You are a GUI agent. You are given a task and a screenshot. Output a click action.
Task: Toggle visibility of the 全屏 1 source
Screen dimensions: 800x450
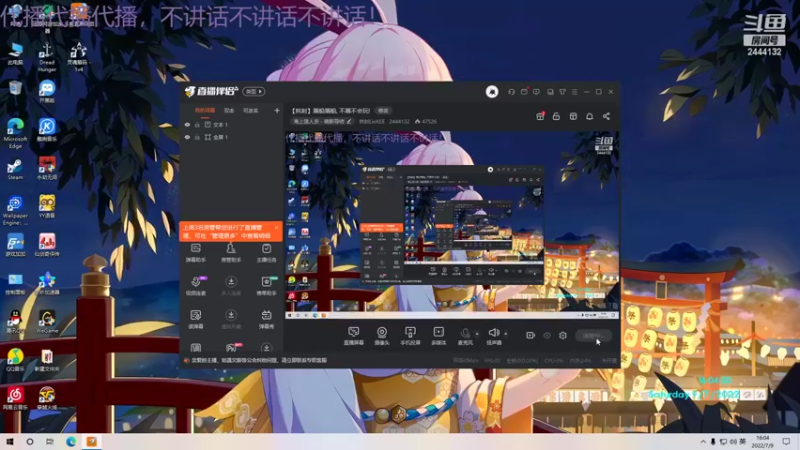(187, 137)
